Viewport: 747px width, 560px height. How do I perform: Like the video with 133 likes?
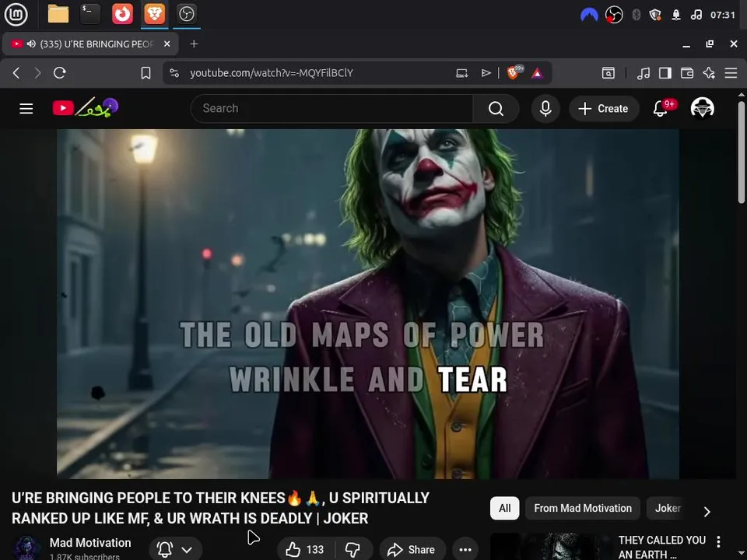tap(305, 550)
